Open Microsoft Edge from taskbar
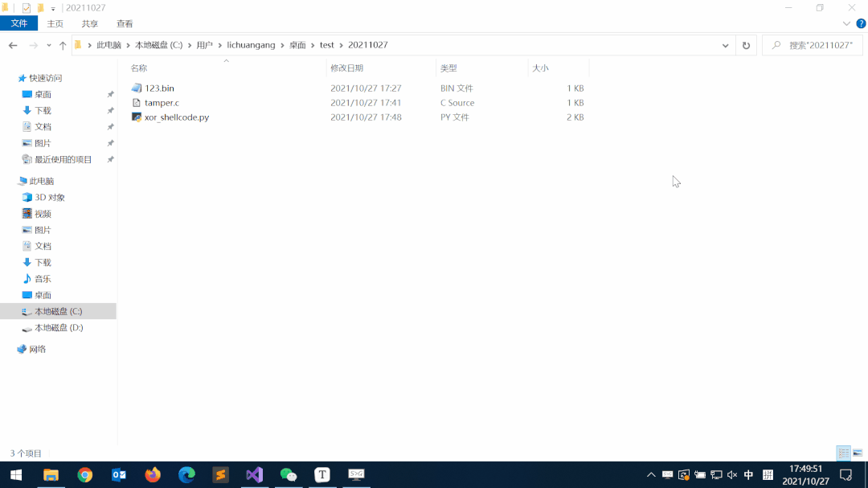The height and width of the screenshot is (488, 868). 186,474
